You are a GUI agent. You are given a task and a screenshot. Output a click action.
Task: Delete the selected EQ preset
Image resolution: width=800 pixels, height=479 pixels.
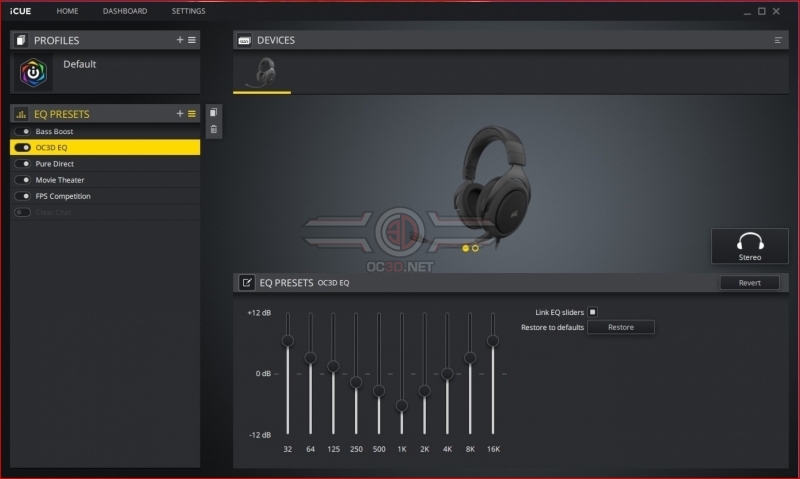[214, 130]
